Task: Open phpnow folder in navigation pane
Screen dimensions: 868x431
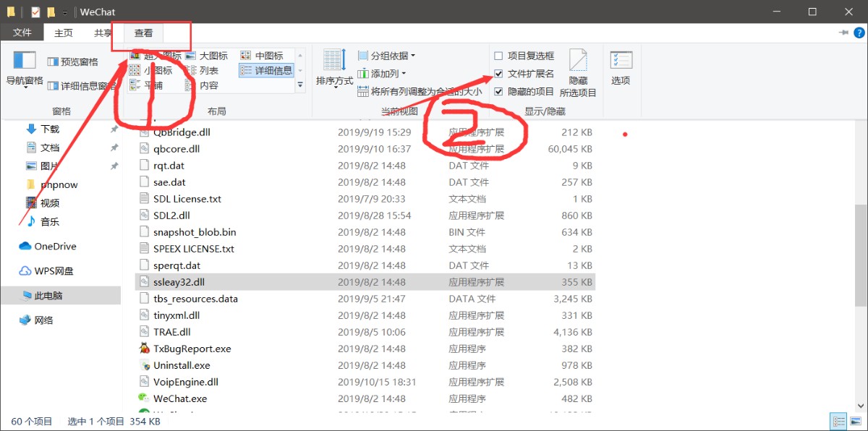Action: click(59, 184)
